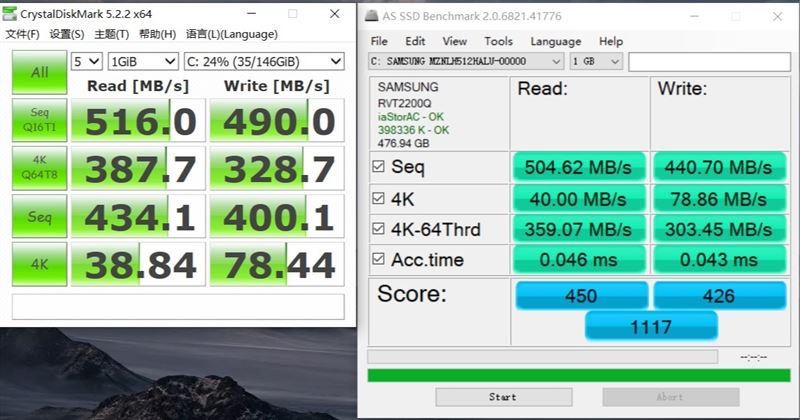
Task: Select the 328.7 write result
Action: [277, 168]
